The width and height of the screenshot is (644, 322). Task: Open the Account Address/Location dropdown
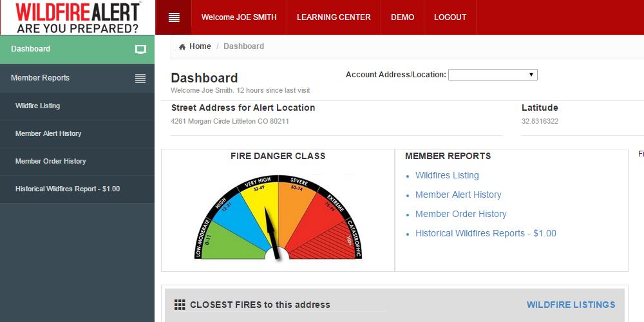(493, 75)
